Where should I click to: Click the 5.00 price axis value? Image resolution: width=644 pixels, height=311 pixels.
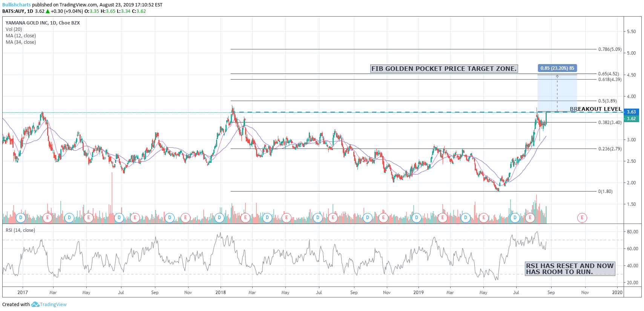(x=631, y=53)
